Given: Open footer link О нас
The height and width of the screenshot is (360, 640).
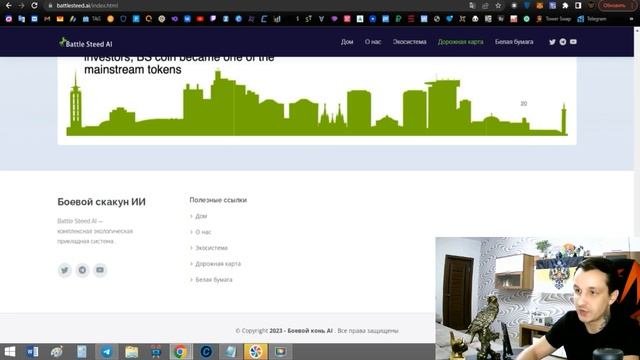Looking at the screenshot, I should point(203,232).
